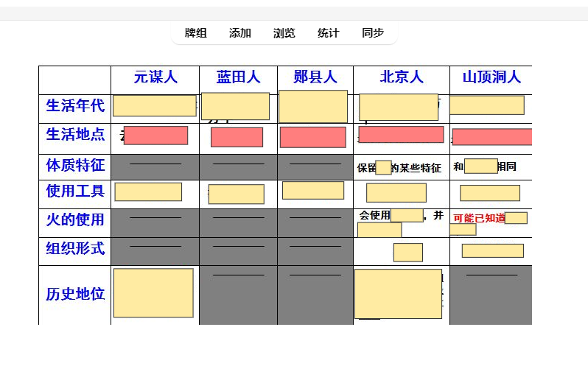Reveal yellow mask under 郧县人 in 生活年代 row
The height and width of the screenshot is (369, 588).
tap(313, 106)
